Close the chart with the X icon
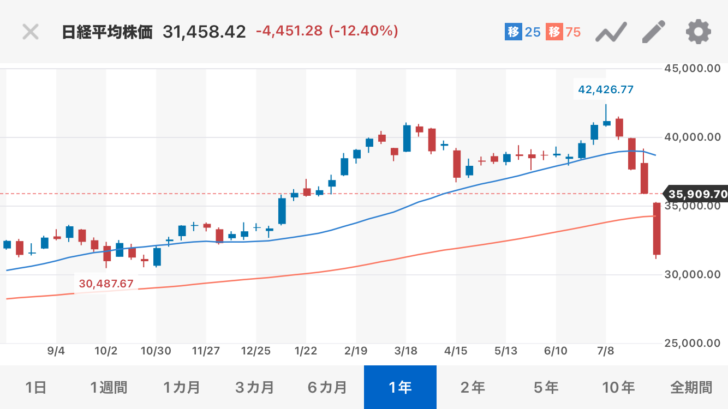728x409 pixels. (x=31, y=32)
